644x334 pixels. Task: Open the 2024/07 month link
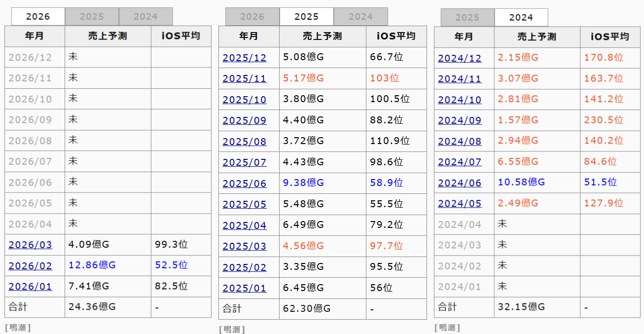459,162
